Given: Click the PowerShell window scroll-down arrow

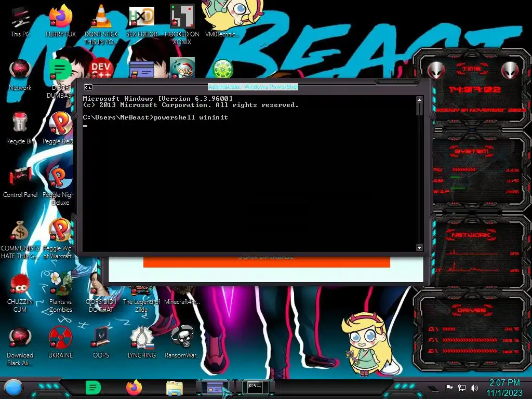Looking at the screenshot, I should point(419,248).
